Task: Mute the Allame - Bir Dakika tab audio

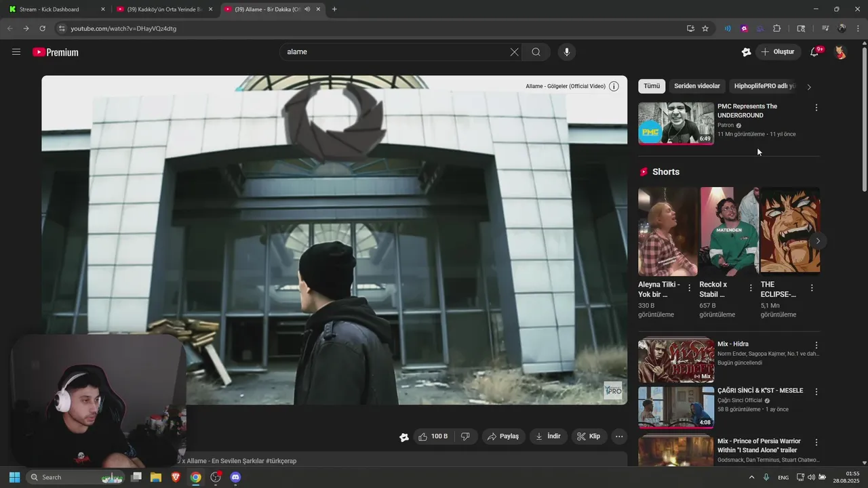Action: click(x=307, y=9)
